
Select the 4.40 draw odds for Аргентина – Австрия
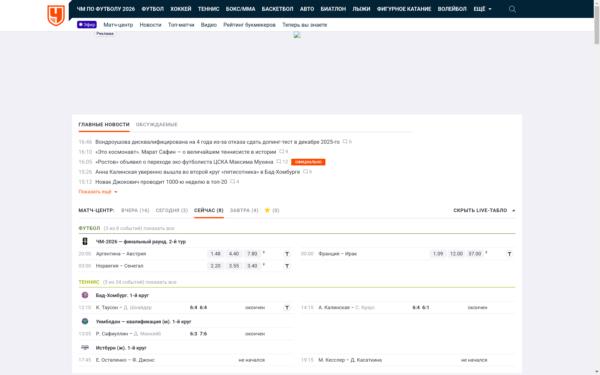click(234, 254)
